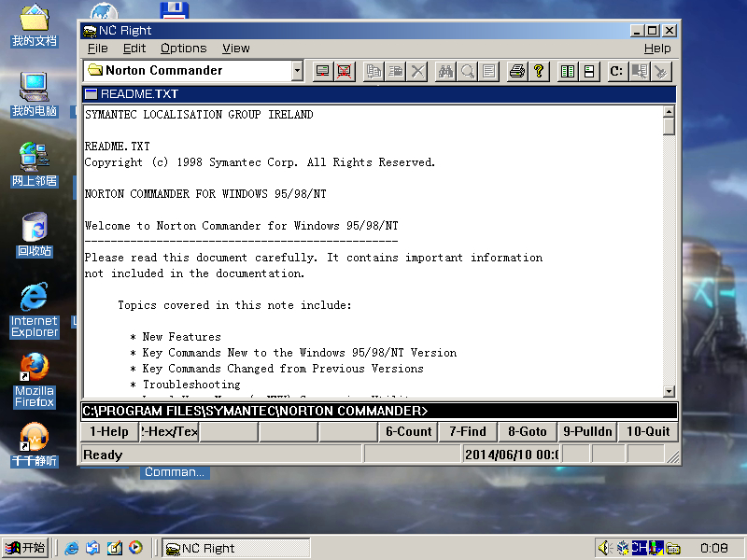Open 我的文档 desktop icon
The width and height of the screenshot is (747, 560).
[35, 26]
